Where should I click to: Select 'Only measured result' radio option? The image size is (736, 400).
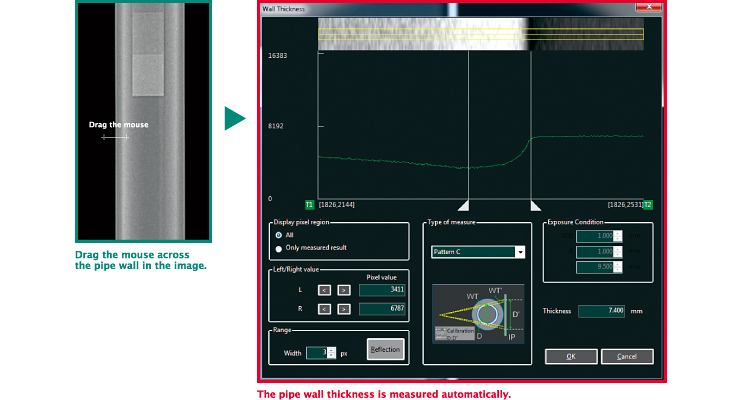[279, 247]
